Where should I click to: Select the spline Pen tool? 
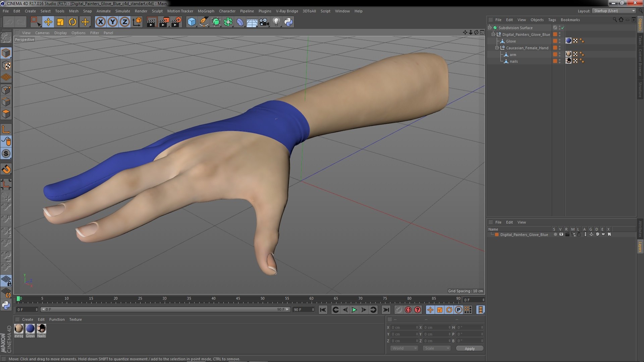click(204, 22)
